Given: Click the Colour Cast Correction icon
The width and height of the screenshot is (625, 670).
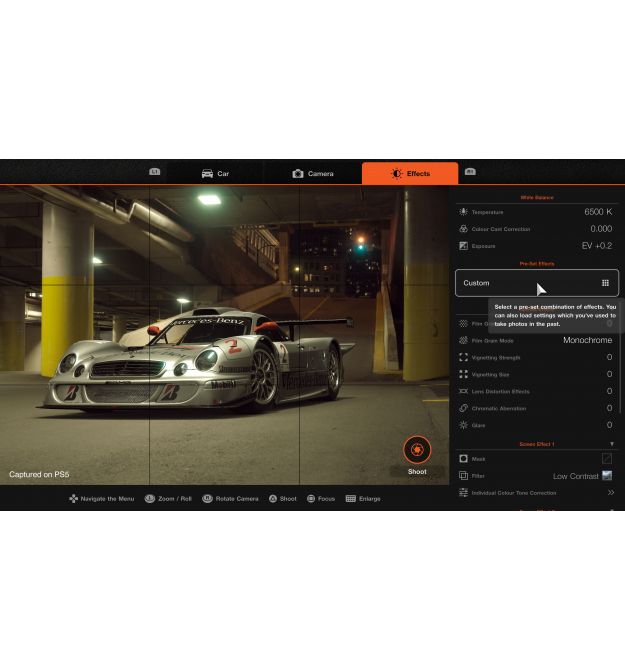Looking at the screenshot, I should (463, 229).
